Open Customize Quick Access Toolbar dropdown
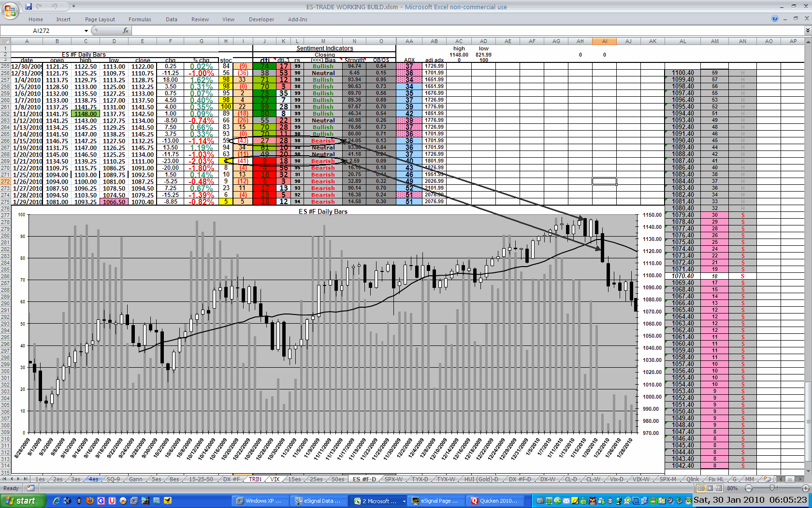 click(73, 6)
